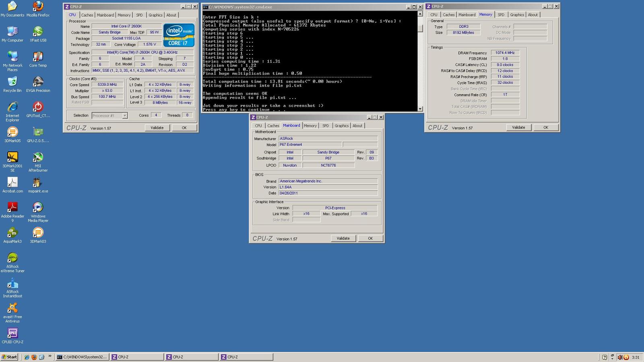Image resolution: width=644 pixels, height=362 pixels.
Task: Open the Recycle Bin
Action: [x=12, y=85]
